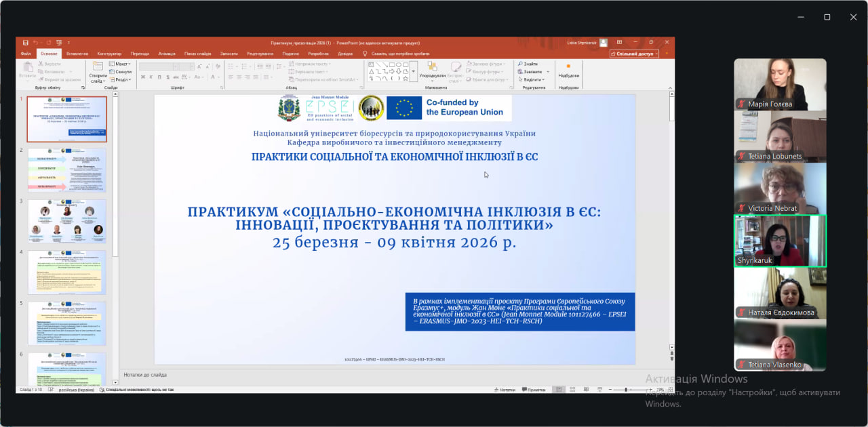Click Створити слайд new slide icon

click(98, 66)
